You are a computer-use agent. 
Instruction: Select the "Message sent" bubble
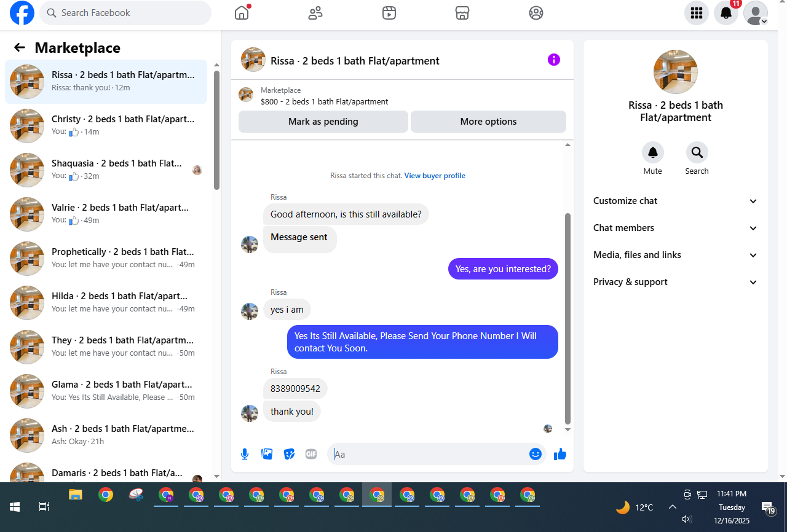pyautogui.click(x=299, y=239)
